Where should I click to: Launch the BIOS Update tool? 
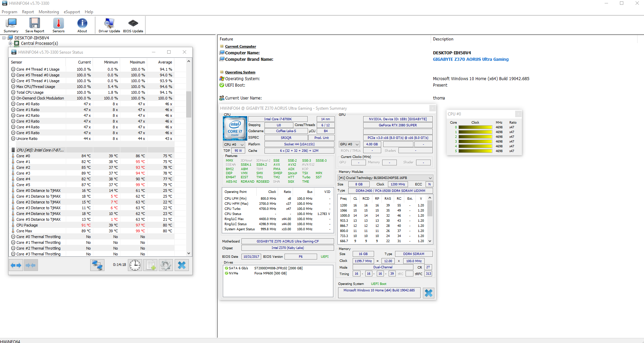coord(133,25)
